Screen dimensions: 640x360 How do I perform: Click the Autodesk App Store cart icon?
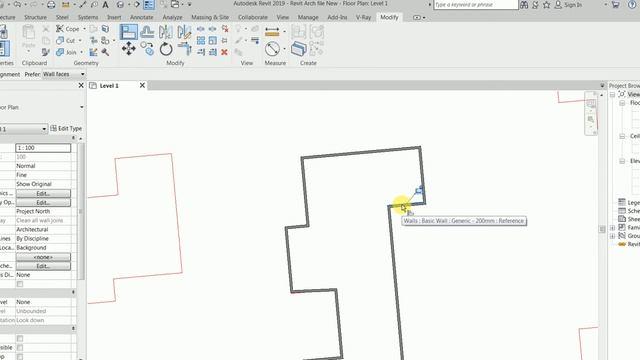click(x=616, y=4)
